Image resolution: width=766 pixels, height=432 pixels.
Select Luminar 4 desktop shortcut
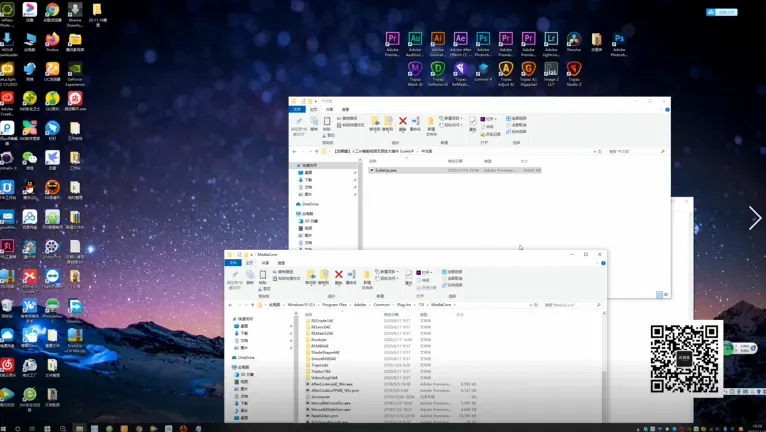483,71
